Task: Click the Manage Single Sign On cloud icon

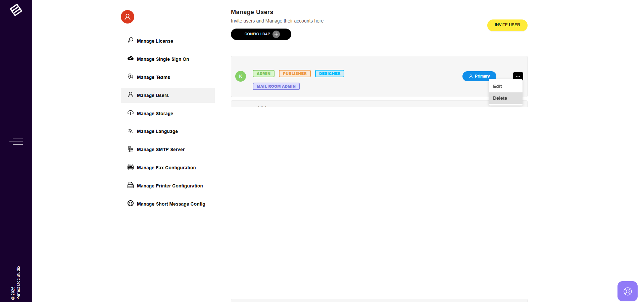Action: (x=130, y=58)
